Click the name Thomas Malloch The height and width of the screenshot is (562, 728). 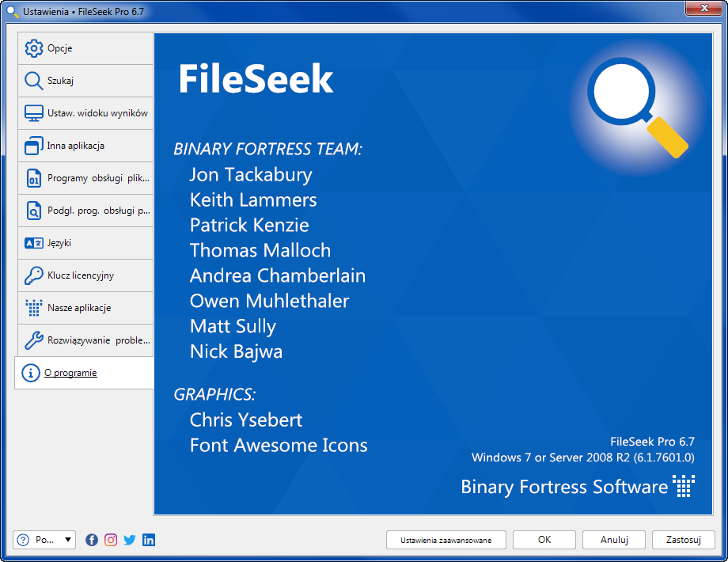[x=260, y=250]
